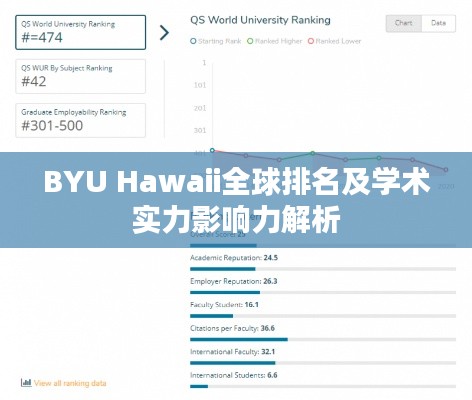This screenshot has width=472, height=400.
Task: Click the 201 axis label on chart
Action: point(200,108)
